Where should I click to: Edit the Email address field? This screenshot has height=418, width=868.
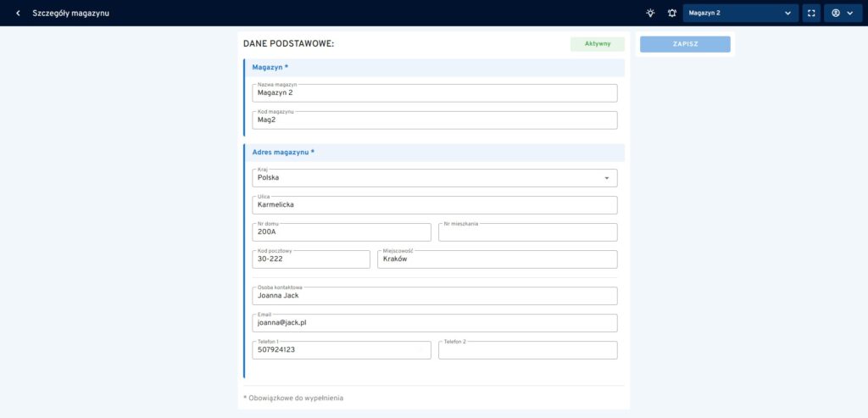pyautogui.click(x=434, y=323)
